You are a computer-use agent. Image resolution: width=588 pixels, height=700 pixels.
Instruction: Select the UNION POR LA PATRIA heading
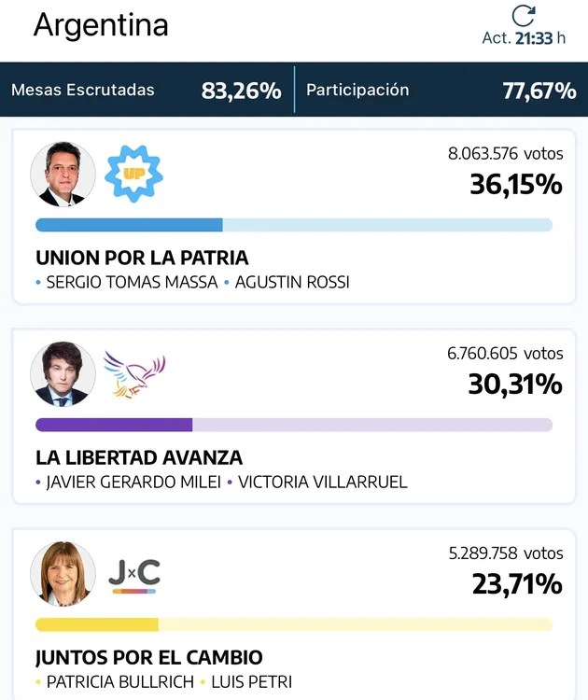pyautogui.click(x=142, y=258)
